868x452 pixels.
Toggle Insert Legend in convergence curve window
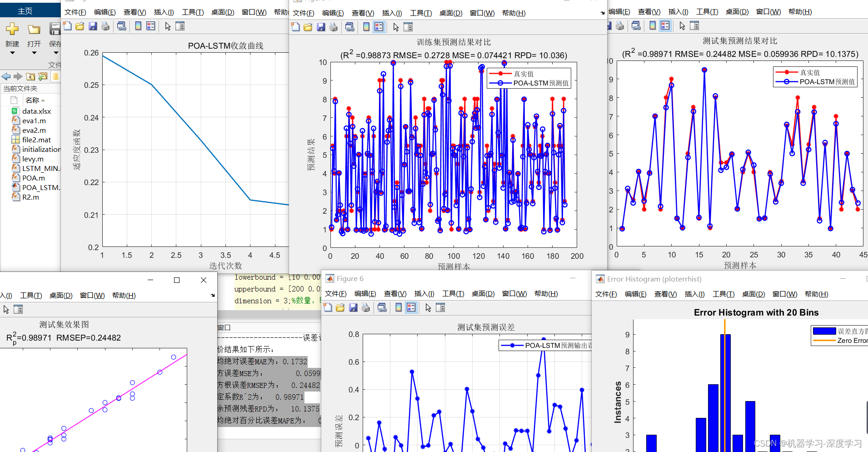point(151,26)
